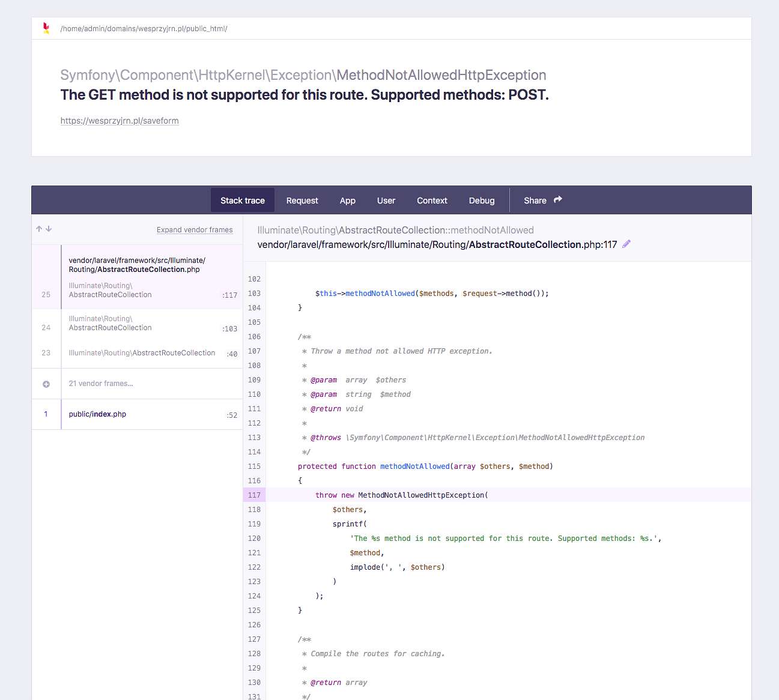Click the /home/admin/domains path text
Screen dimensions: 779x700
pyautogui.click(x=144, y=28)
